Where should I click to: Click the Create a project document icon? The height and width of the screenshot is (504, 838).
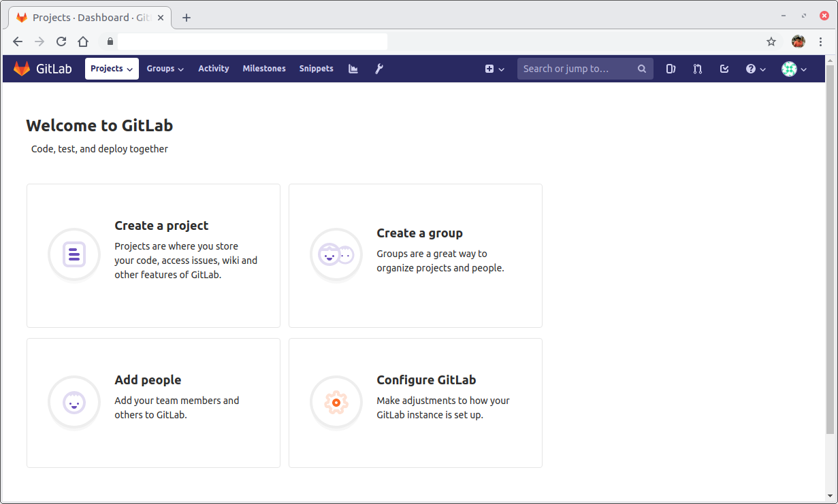click(74, 254)
